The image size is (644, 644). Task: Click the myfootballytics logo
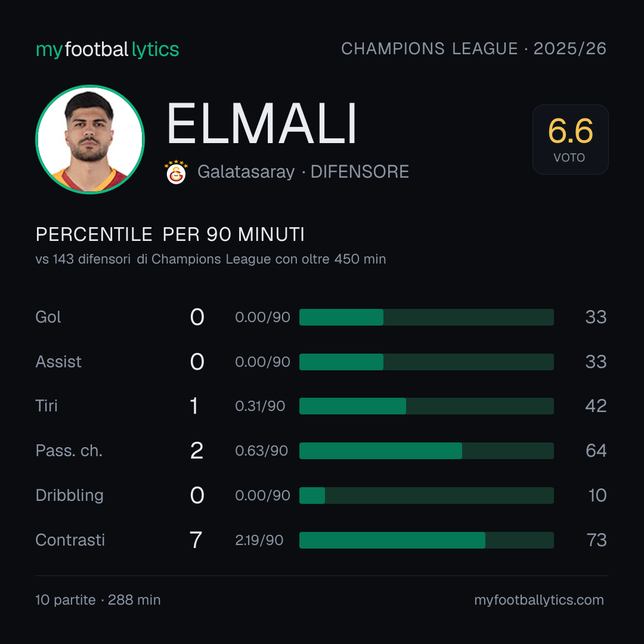pos(107,49)
